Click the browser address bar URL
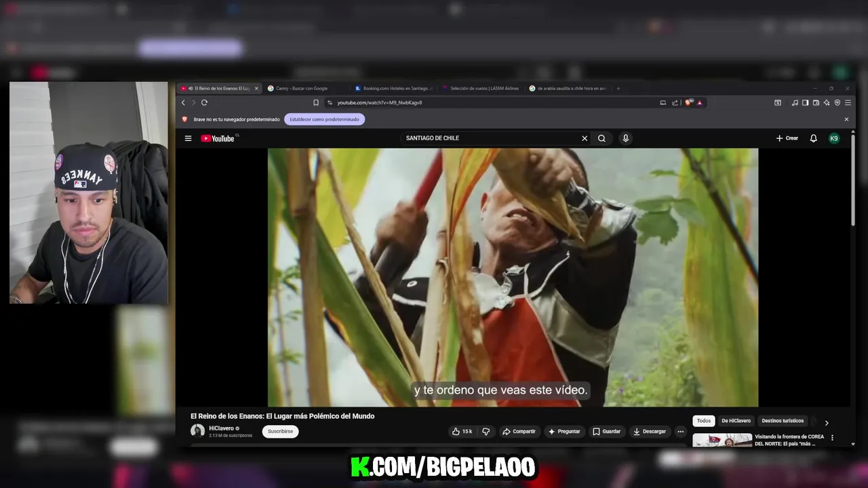 [x=380, y=102]
